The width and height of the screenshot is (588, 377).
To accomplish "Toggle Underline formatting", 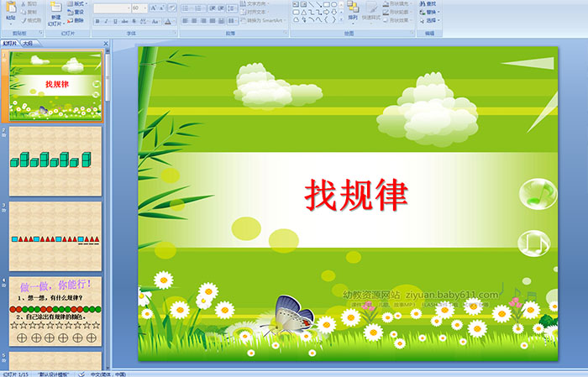I will 115,21.
